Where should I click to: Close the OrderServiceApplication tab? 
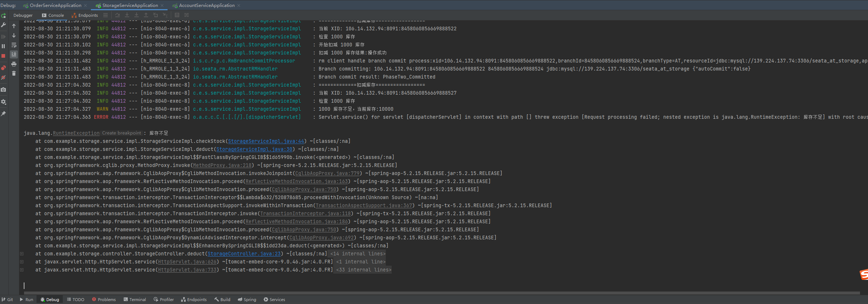point(85,5)
